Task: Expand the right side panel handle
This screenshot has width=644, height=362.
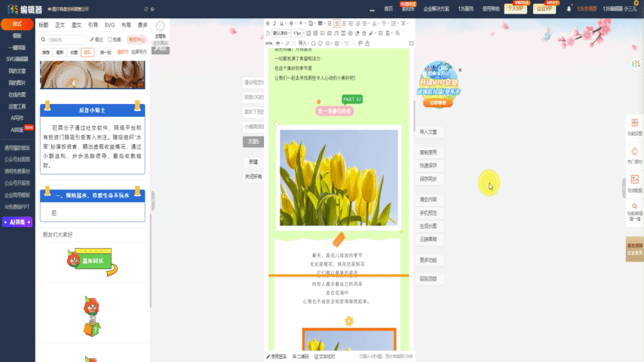Action: coord(624,189)
